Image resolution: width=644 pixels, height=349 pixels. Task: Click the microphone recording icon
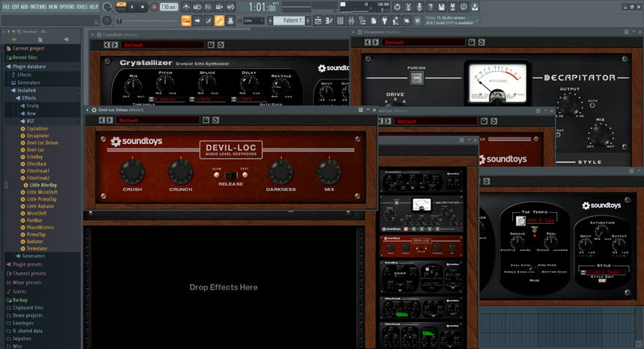(x=419, y=7)
